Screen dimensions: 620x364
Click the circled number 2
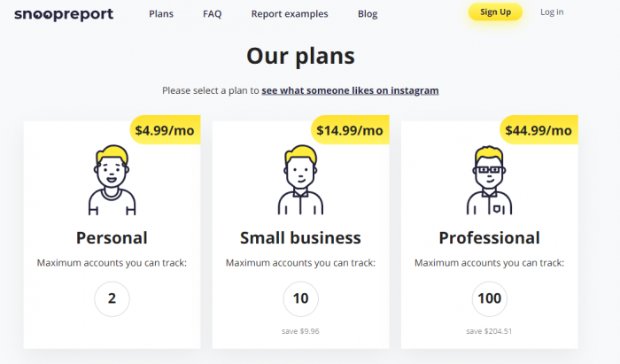point(112,298)
